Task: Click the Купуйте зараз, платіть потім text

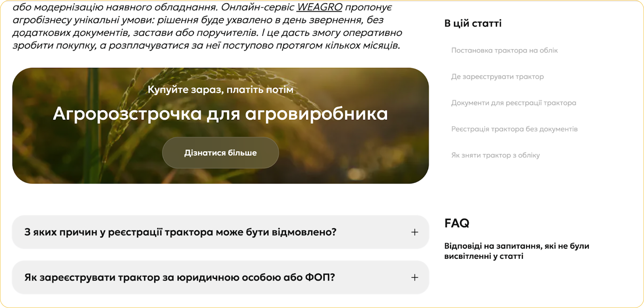Action: [221, 89]
